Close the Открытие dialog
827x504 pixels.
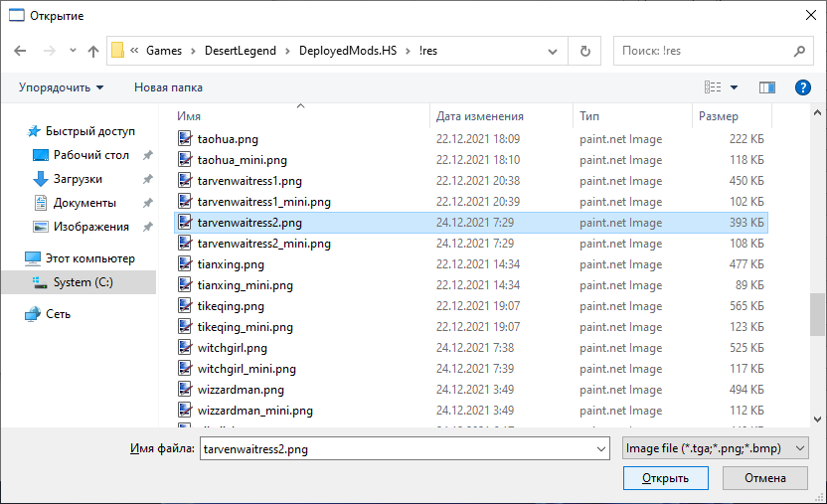tap(811, 15)
